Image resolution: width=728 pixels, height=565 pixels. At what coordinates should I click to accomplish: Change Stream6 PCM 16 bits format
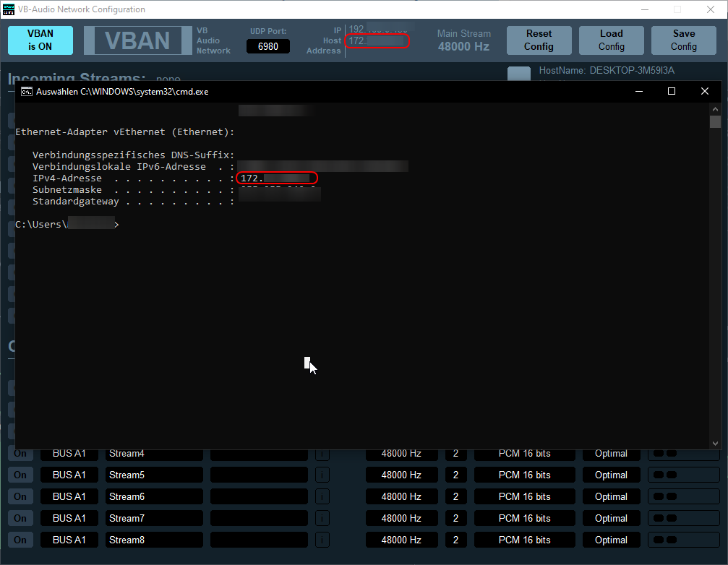tap(525, 496)
